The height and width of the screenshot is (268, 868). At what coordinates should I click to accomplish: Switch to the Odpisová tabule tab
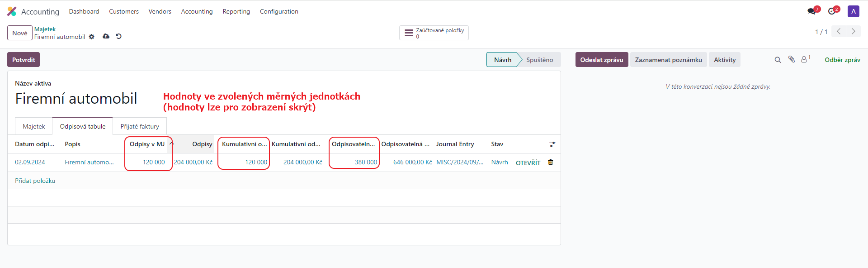[83, 126]
